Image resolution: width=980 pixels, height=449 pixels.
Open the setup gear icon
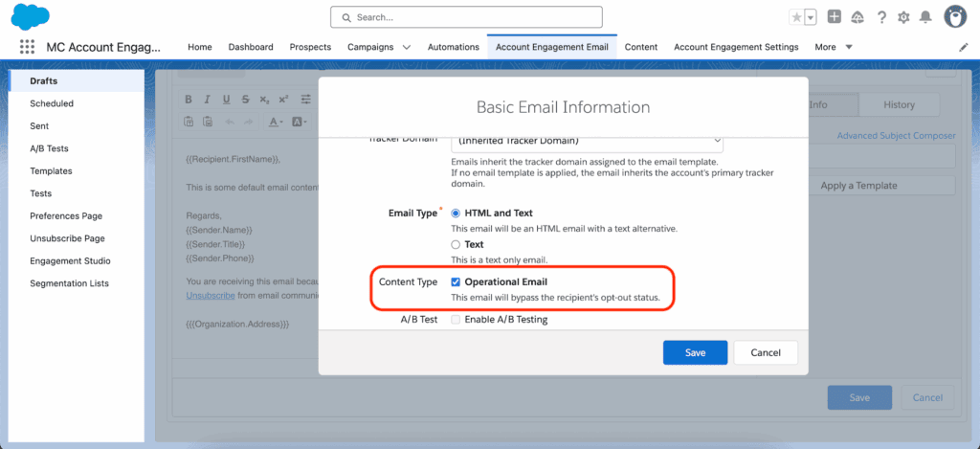(903, 17)
